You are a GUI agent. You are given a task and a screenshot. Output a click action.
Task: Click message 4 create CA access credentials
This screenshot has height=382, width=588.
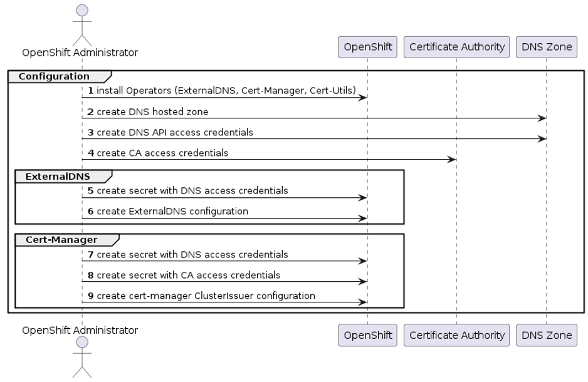[x=158, y=153]
